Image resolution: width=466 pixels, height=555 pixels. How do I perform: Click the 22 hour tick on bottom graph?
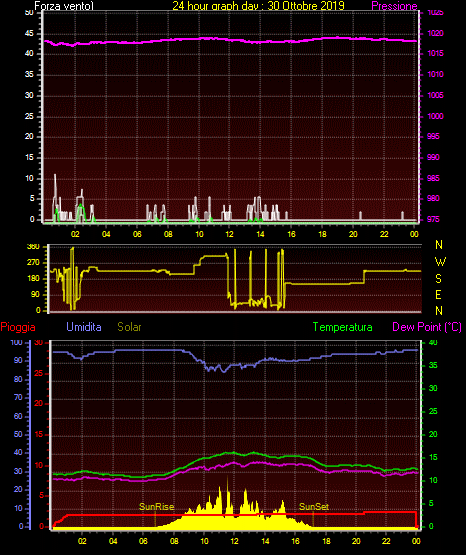pos(386,541)
